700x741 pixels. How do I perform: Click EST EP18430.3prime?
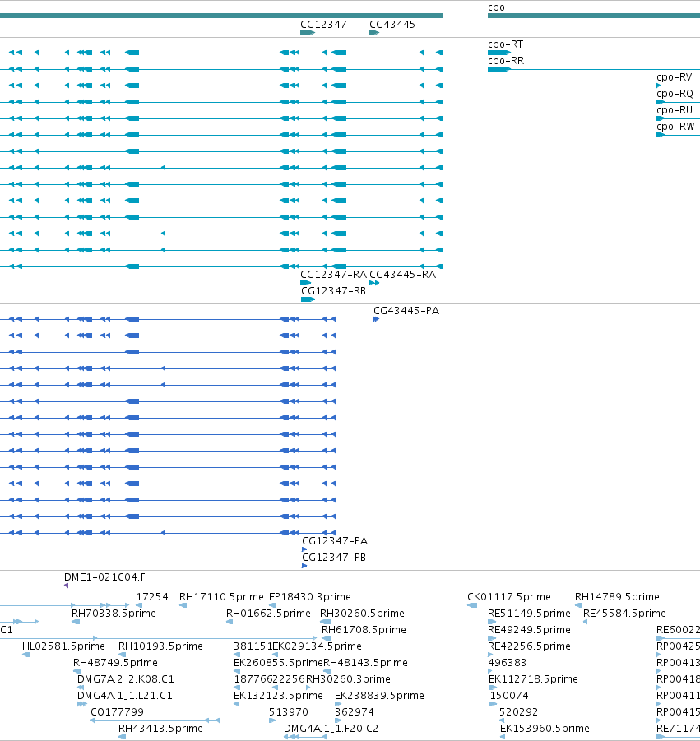pos(309,597)
